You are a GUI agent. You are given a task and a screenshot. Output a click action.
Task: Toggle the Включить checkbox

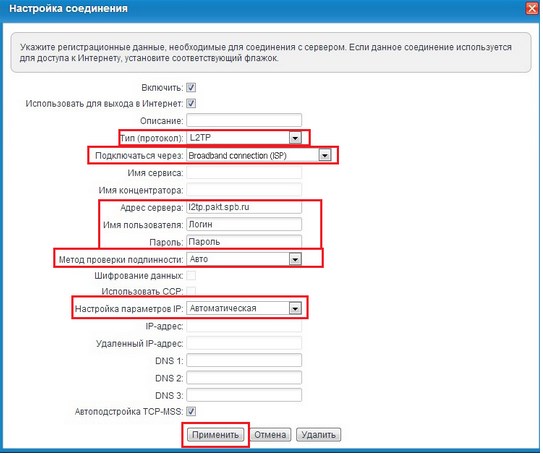click(191, 88)
